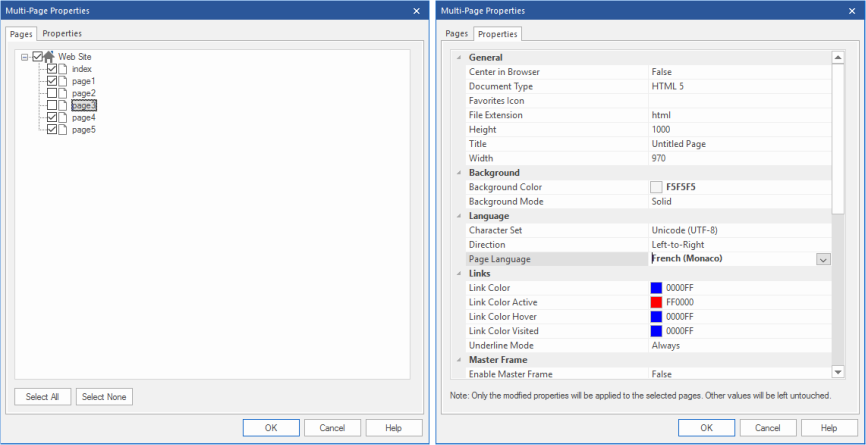The image size is (866, 445).
Task: Click the Link Color Visited swatch
Action: [x=656, y=331]
